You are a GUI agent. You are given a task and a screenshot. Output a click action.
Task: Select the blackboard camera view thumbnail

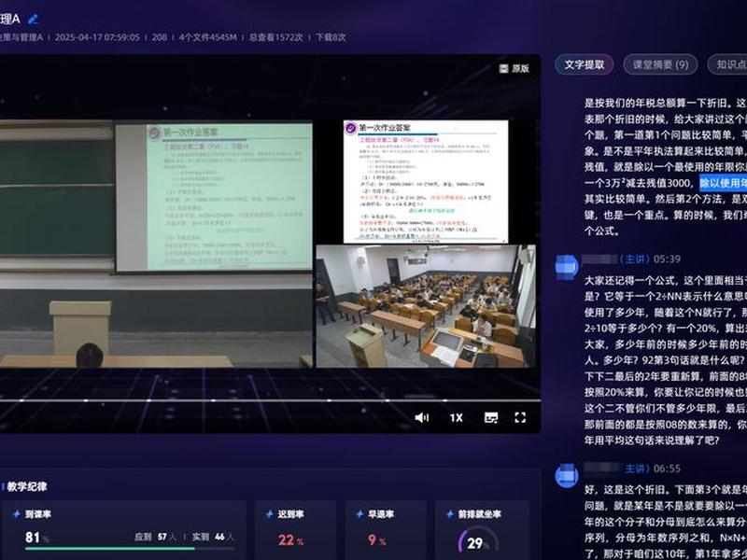pos(156,244)
